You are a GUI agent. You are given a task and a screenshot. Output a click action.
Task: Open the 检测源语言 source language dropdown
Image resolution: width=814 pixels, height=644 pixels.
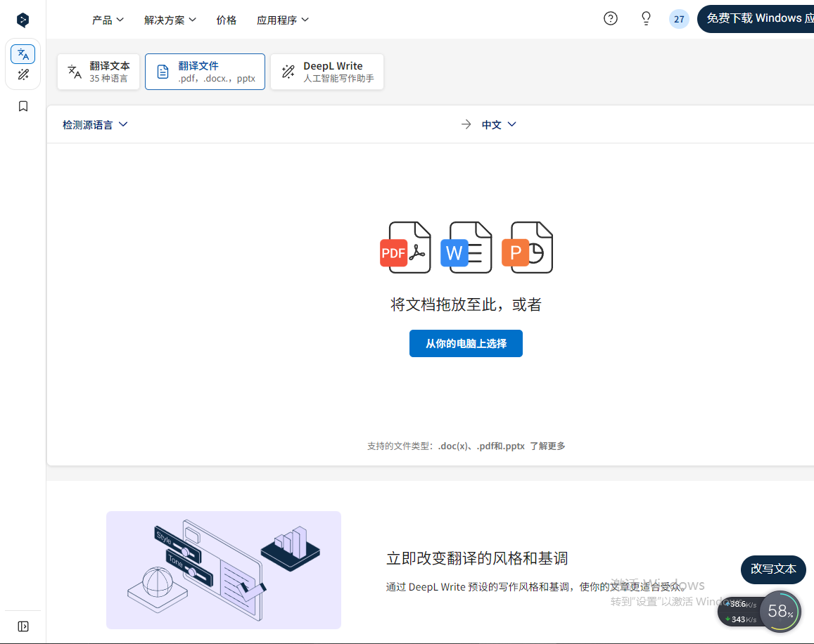(95, 124)
